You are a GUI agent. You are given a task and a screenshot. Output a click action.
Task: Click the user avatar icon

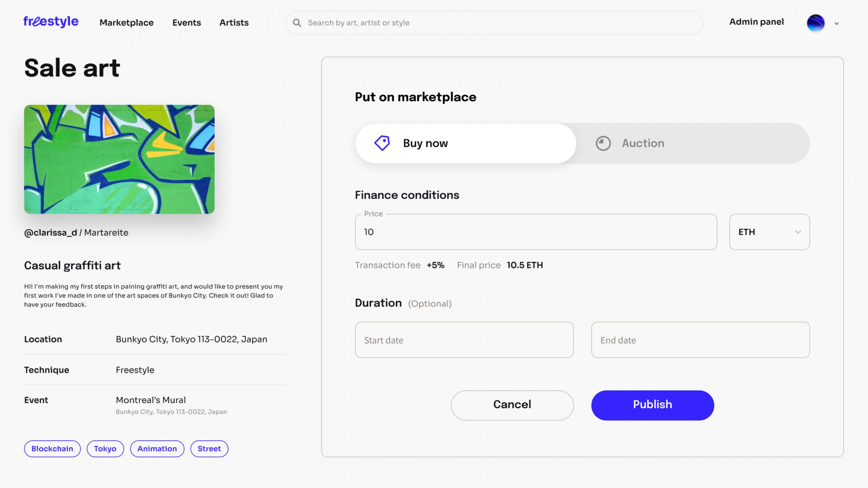pos(815,23)
